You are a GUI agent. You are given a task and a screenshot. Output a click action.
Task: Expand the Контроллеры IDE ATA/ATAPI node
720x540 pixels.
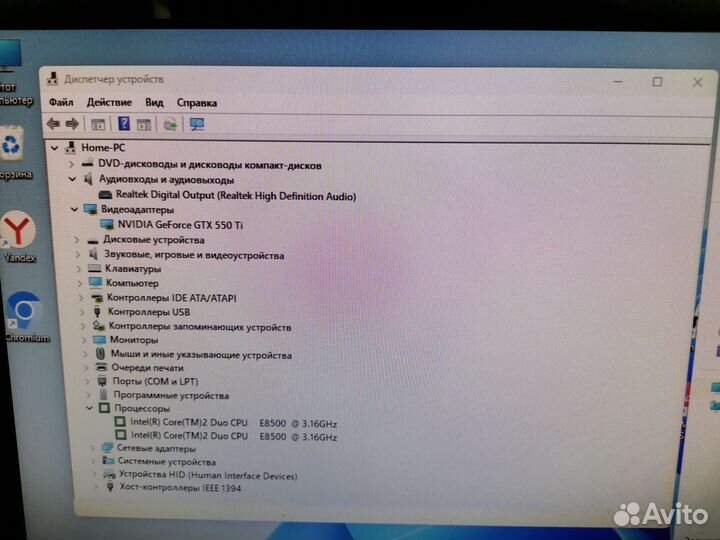[81, 298]
